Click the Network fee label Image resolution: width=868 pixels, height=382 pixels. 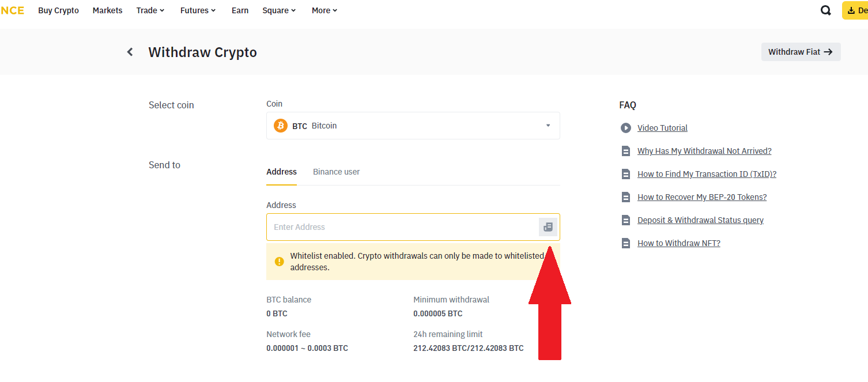tap(288, 334)
